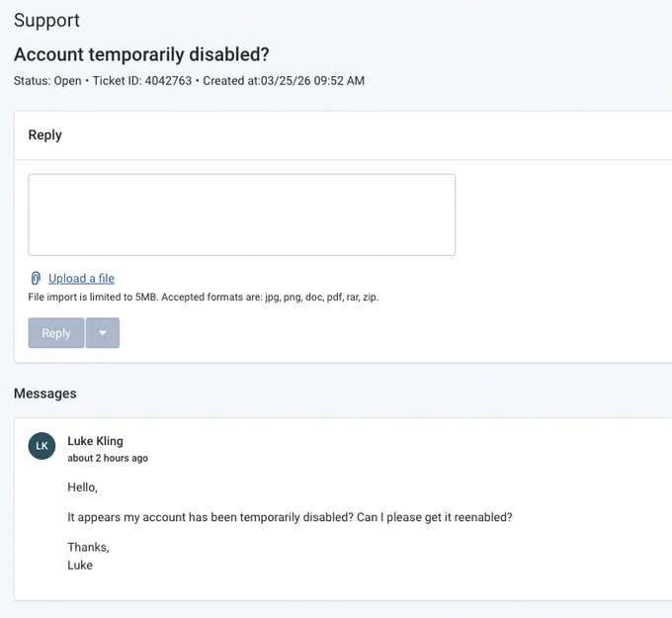672x618 pixels.
Task: Click the file import size limit note
Action: pyautogui.click(x=204, y=298)
